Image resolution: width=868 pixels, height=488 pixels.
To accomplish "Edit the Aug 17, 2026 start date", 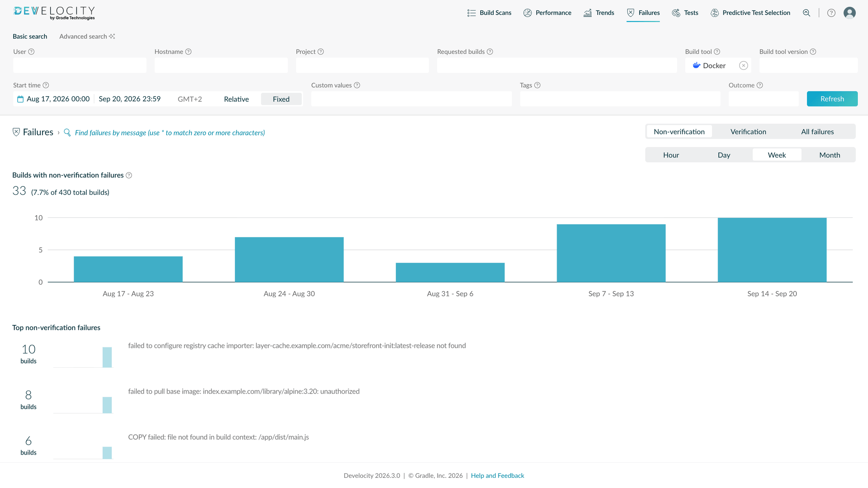I will [x=58, y=99].
